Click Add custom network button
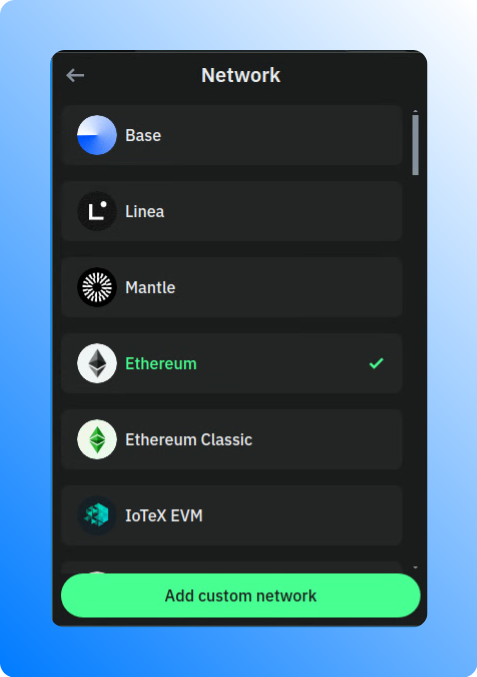 tap(240, 595)
